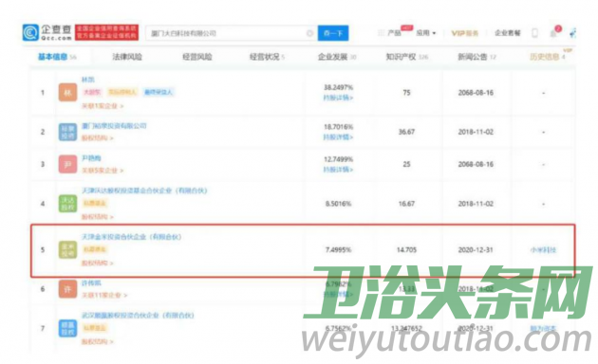Open the 小米科技 link in row 5
Image resolution: width=598 pixels, height=364 pixels.
pyautogui.click(x=543, y=249)
